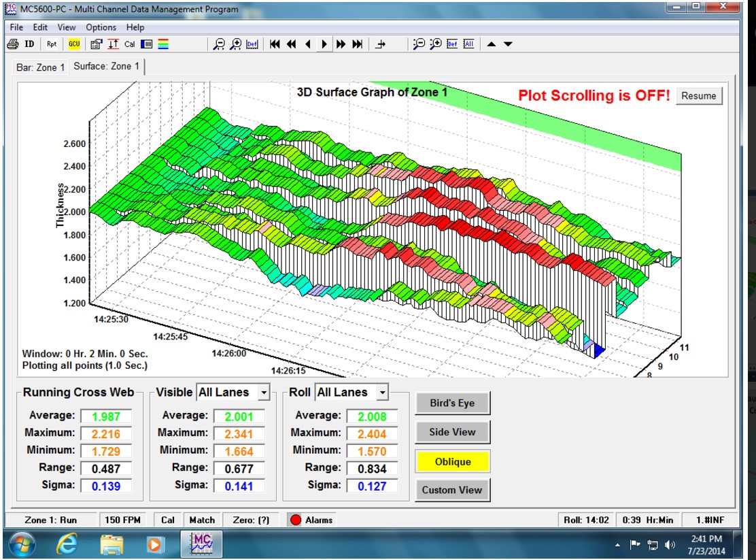Click the printer icon in toolbar
Image resolution: width=756 pixels, height=560 pixels.
13,44
